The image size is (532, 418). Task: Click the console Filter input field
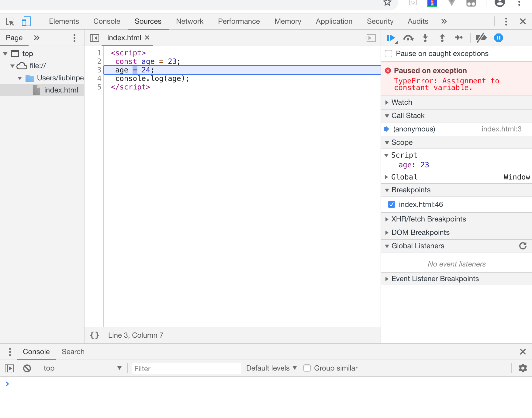point(187,368)
